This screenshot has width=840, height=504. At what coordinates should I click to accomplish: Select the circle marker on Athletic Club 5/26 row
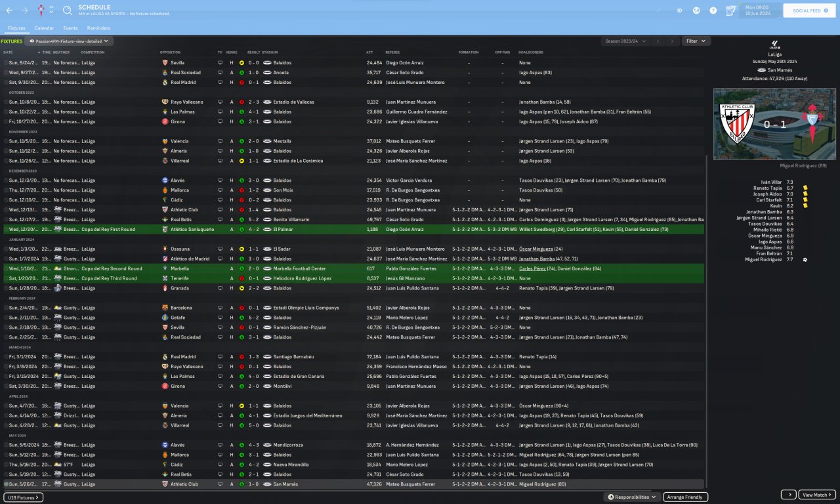(x=7, y=484)
